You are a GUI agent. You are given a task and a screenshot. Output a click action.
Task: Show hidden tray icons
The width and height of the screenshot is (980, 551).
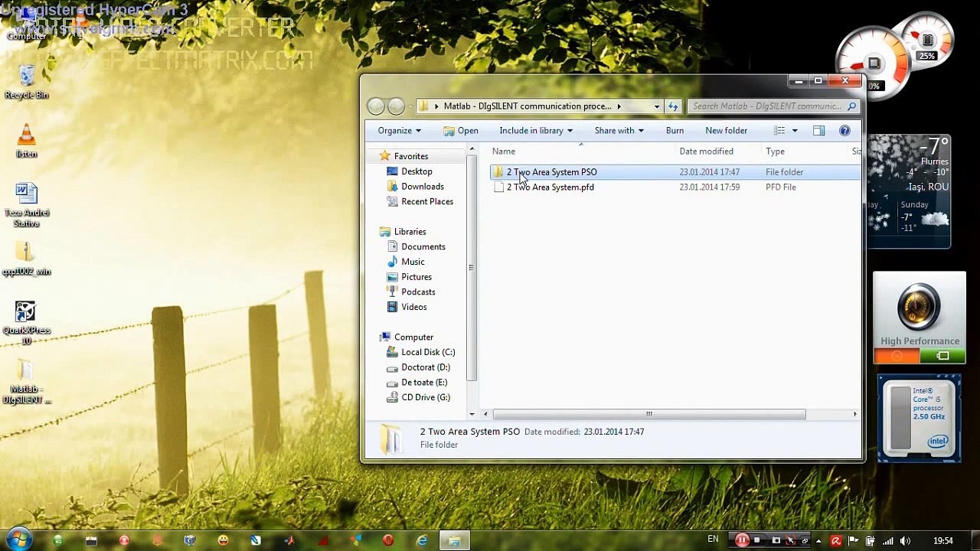(818, 541)
